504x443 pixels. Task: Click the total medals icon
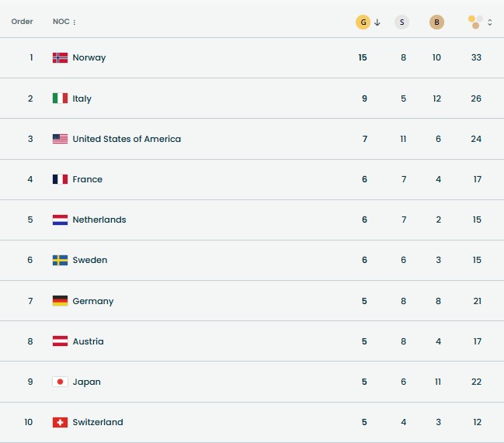[475, 22]
